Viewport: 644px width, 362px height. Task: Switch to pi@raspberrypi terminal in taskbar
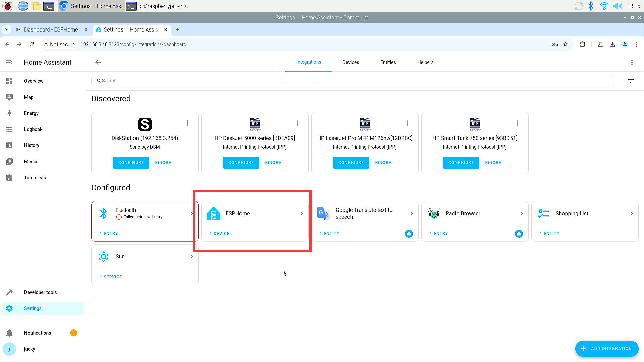coord(157,6)
